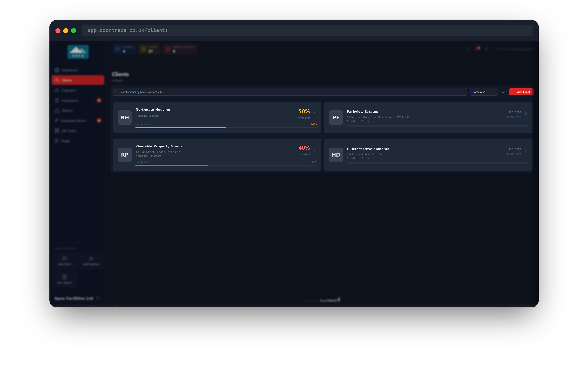Open Riverside Property Group via its chevron
This screenshot has width=588, height=378.
point(314,150)
